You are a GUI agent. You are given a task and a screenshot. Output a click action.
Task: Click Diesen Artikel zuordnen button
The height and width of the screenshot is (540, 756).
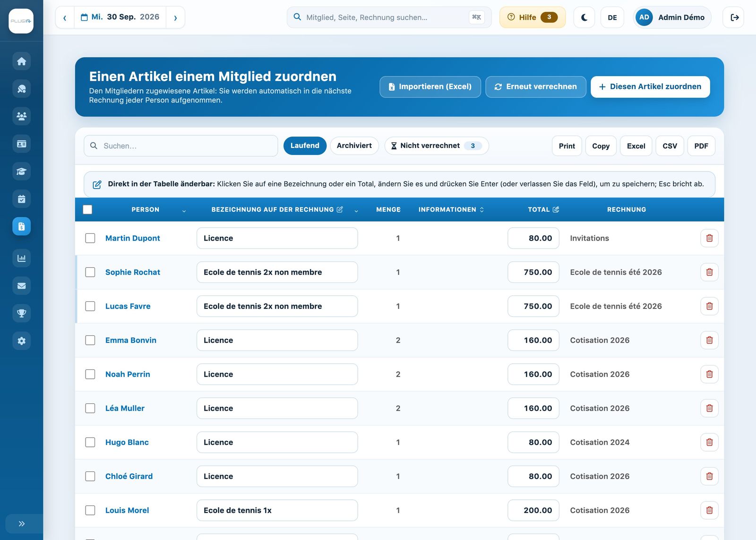click(x=650, y=87)
